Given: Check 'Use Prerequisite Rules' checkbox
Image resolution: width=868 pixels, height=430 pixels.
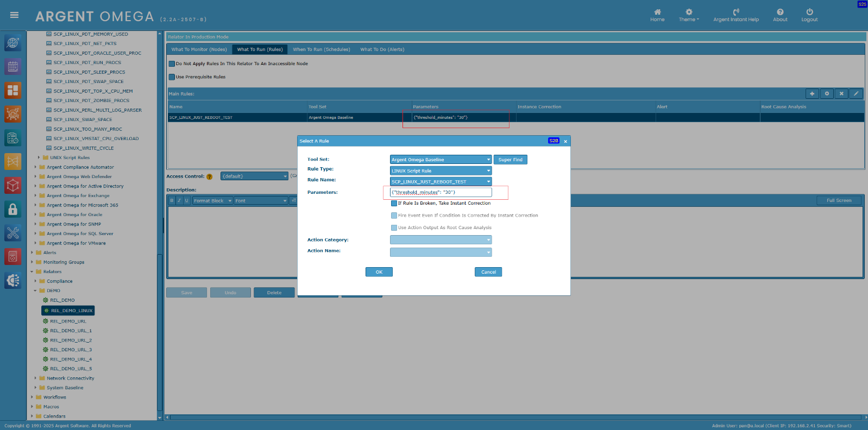Looking at the screenshot, I should pyautogui.click(x=172, y=77).
